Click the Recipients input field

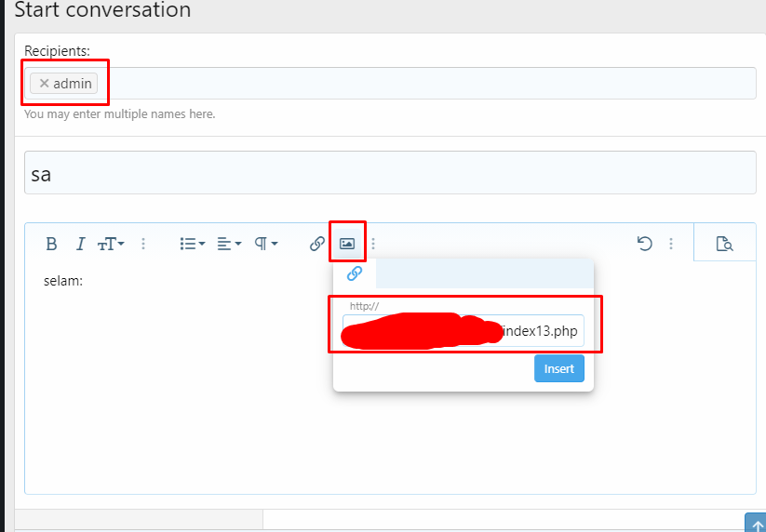[390, 84]
